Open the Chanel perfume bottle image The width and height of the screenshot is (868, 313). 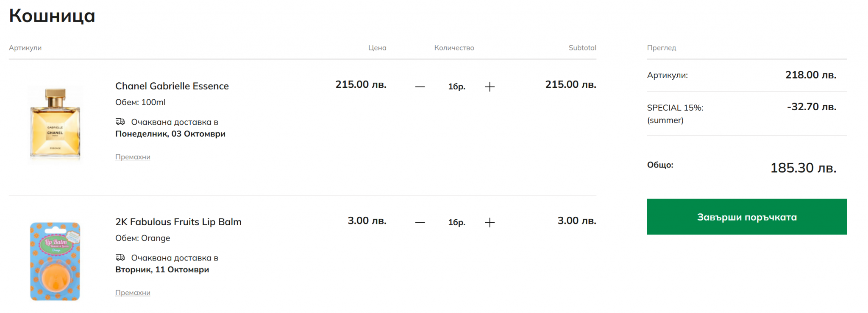(x=55, y=123)
